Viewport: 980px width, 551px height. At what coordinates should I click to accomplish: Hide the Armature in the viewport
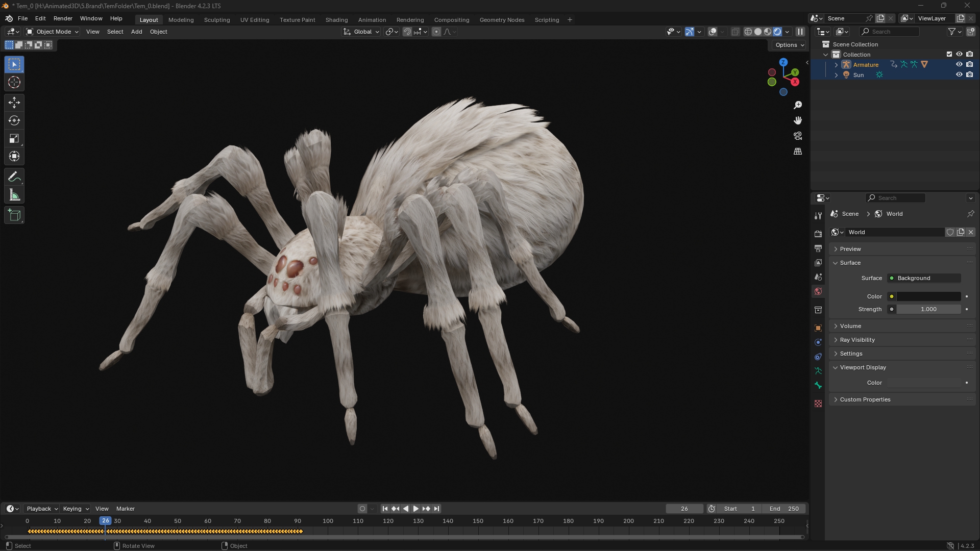coord(960,64)
